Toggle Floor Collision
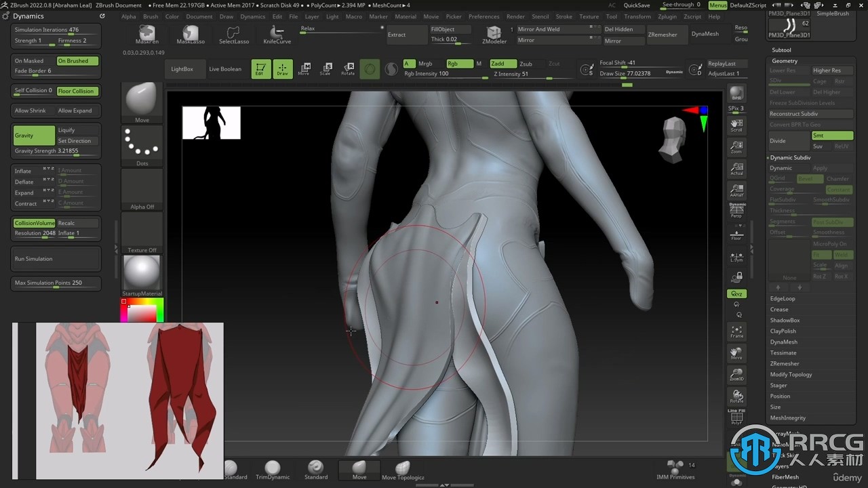The image size is (868, 488). pos(77,91)
